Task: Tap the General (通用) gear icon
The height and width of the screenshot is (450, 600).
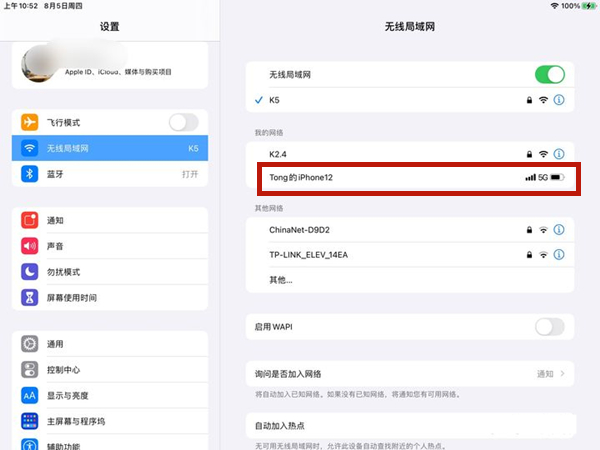Action: click(x=29, y=344)
